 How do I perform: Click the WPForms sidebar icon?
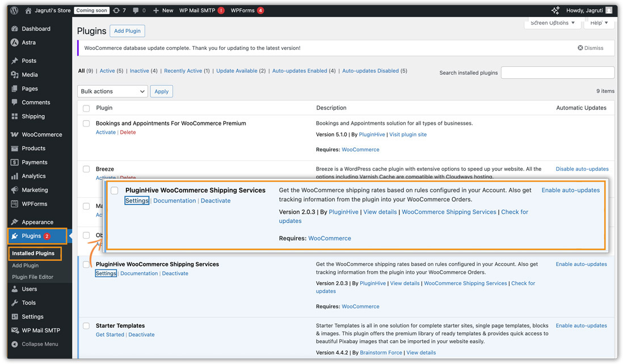coord(15,204)
